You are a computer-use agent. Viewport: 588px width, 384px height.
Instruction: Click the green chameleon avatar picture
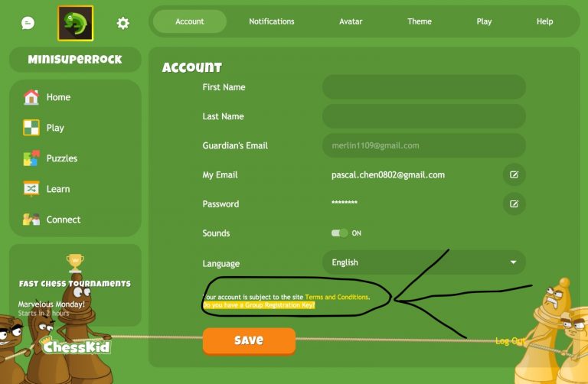75,23
